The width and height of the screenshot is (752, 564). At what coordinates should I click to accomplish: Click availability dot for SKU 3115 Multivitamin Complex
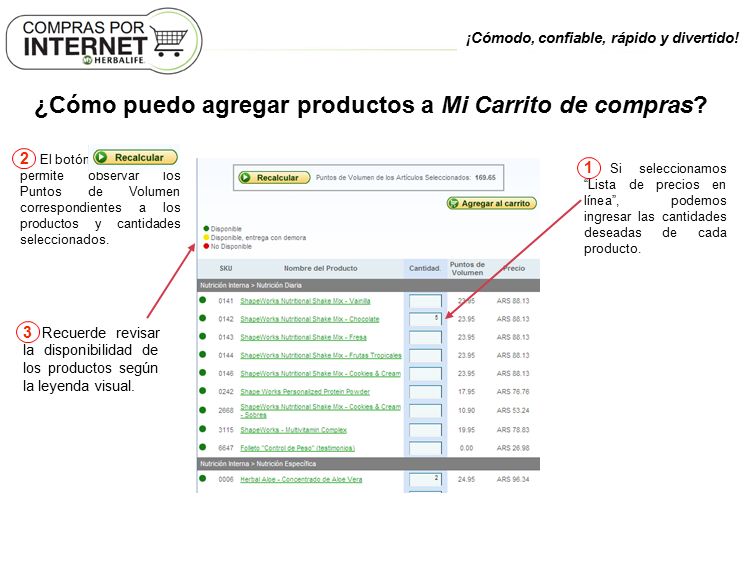tap(203, 429)
